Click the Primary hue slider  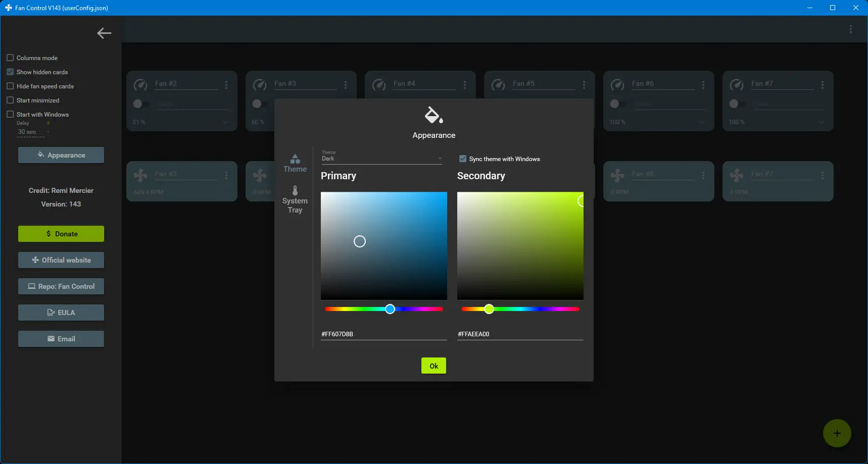384,309
